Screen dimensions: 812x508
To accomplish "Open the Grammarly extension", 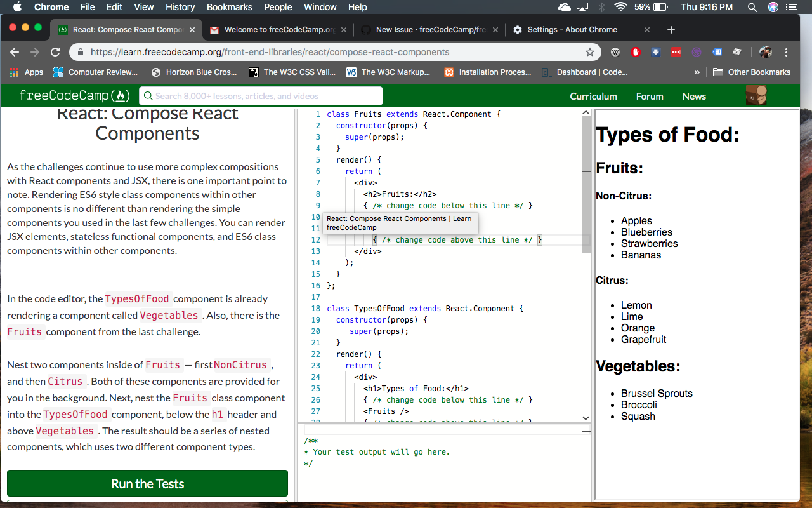I will (x=696, y=52).
